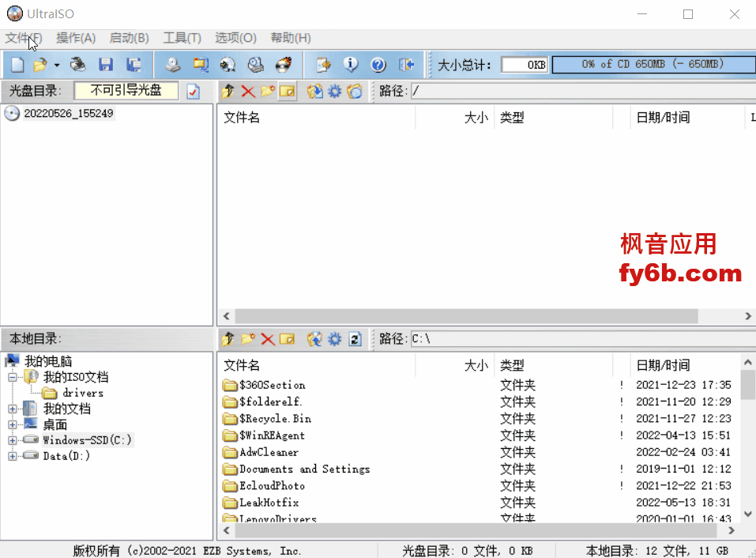Open the 工具(T) menu
Viewport: 756px width, 558px height.
182,38
